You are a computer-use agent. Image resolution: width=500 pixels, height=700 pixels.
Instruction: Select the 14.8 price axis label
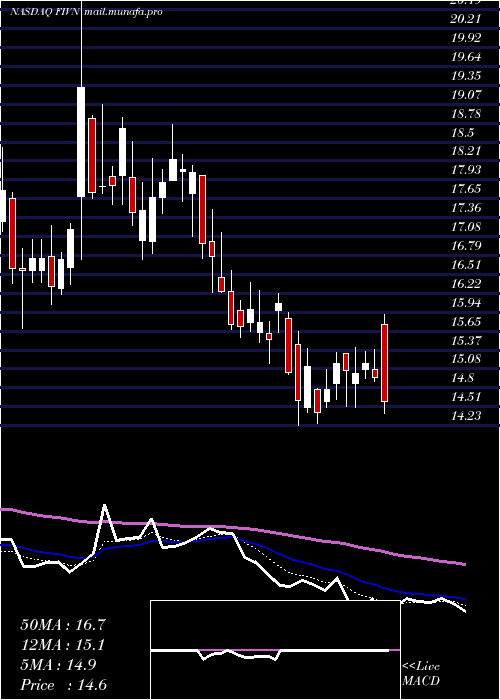coord(462,379)
